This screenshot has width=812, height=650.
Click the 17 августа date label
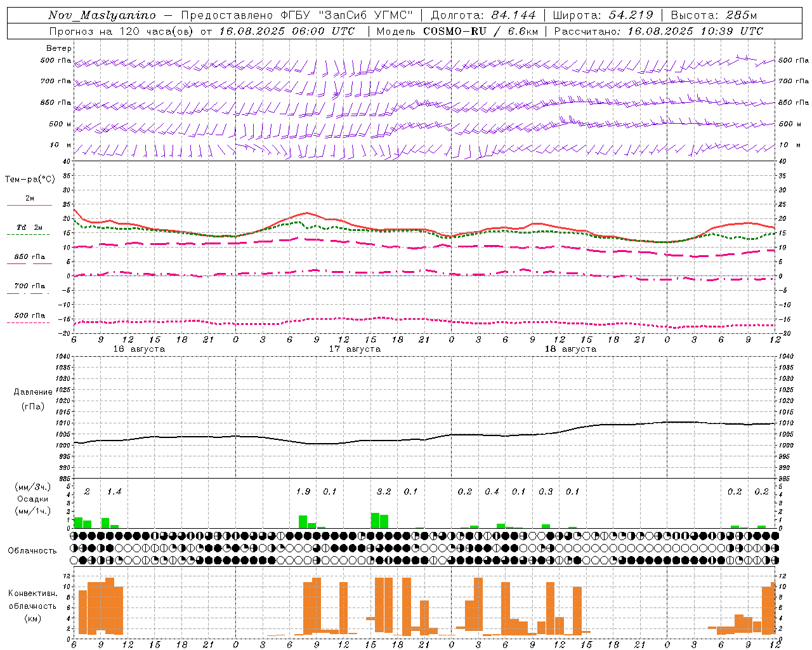355,349
